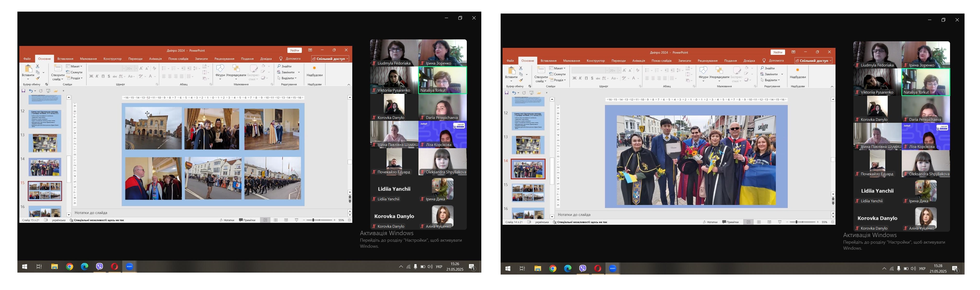Viewport: 980px width, 290px height.
Task: Click Увійти sign-in button in the slide-15 window
Action: (295, 50)
